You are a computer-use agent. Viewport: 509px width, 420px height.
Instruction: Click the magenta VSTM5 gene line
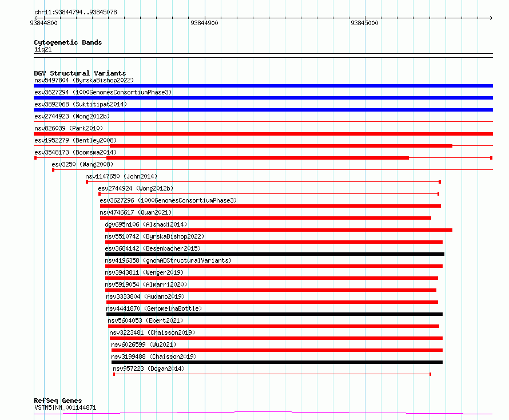[263, 413]
